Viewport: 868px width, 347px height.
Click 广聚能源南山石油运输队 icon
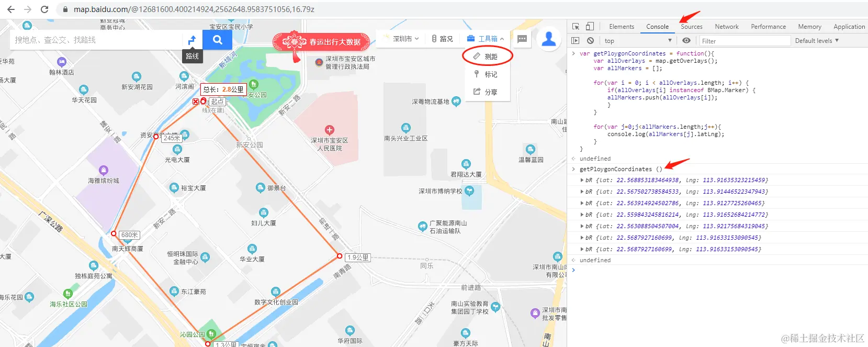pos(423,227)
